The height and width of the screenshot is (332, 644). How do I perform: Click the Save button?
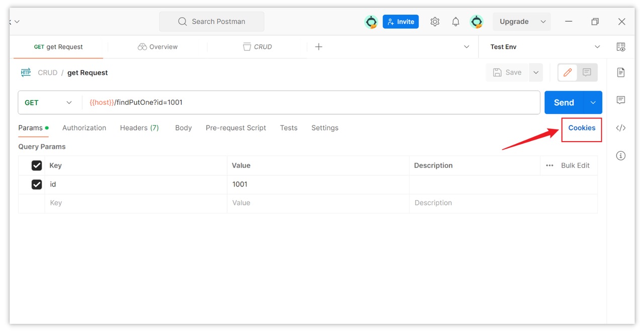click(508, 73)
